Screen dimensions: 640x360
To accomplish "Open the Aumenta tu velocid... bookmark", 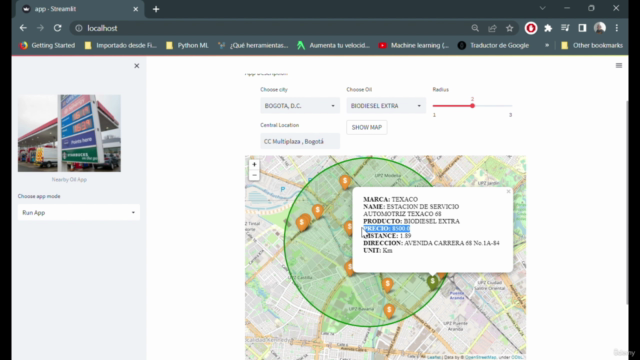I will [x=333, y=45].
